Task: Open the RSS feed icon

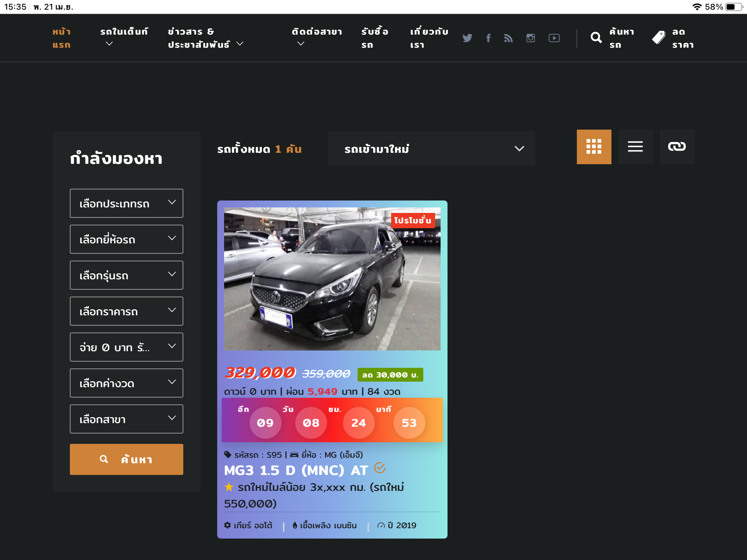Action: (508, 38)
